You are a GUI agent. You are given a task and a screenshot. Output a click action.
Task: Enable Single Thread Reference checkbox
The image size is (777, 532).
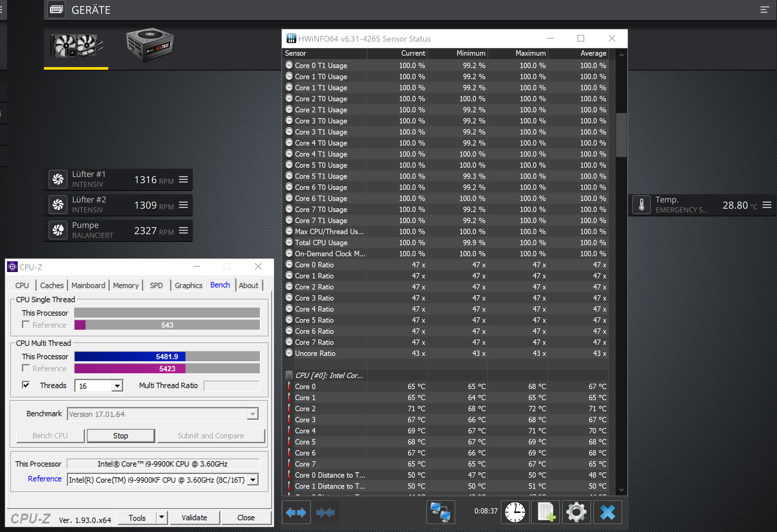26,325
